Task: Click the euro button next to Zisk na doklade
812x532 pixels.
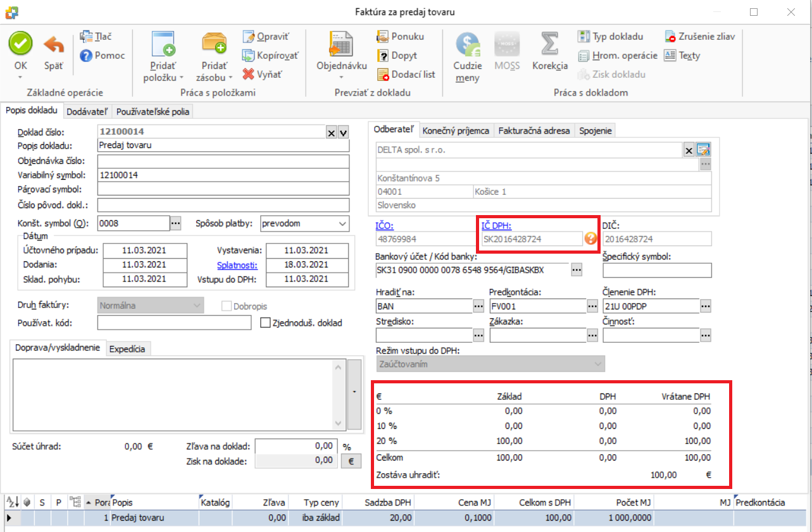Action: point(351,461)
